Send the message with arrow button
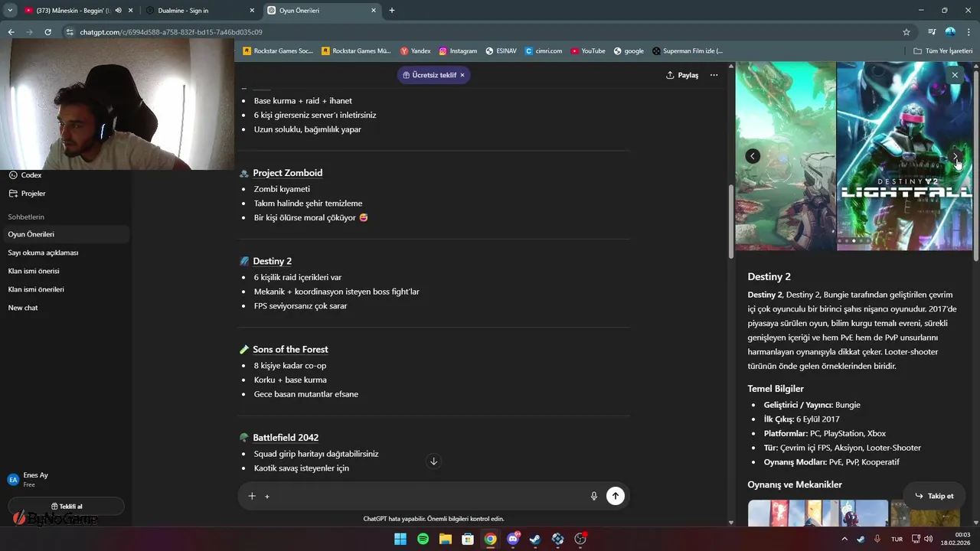 point(616,496)
